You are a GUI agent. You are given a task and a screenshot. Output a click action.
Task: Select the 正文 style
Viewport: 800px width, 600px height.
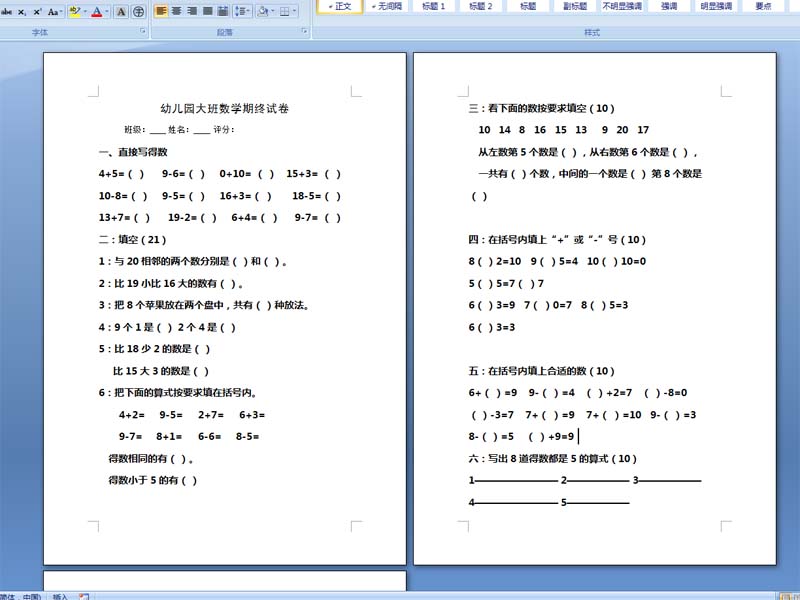[x=340, y=6]
